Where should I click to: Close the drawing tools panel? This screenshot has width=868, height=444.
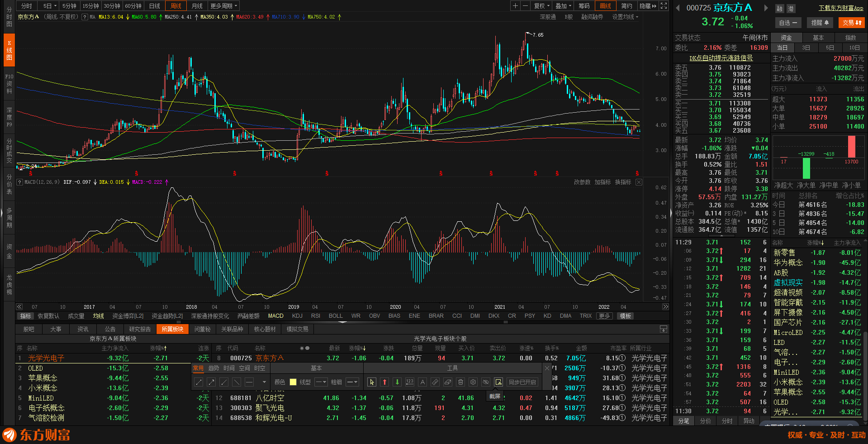point(547,368)
